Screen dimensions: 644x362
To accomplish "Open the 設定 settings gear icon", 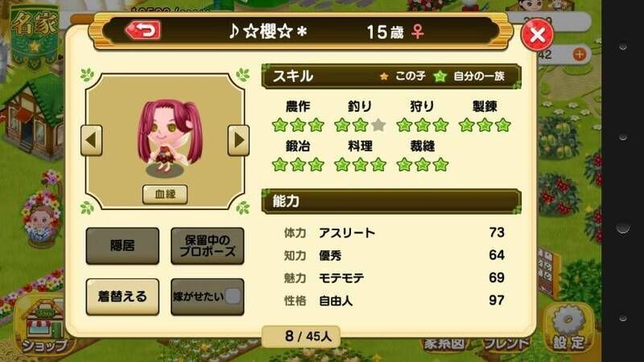I will pyautogui.click(x=568, y=328).
